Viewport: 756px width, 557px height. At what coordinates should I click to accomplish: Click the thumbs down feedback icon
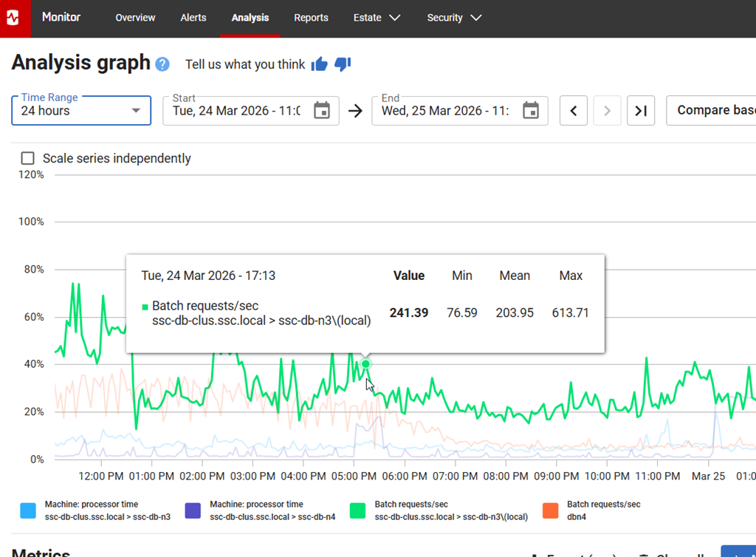[x=342, y=64]
